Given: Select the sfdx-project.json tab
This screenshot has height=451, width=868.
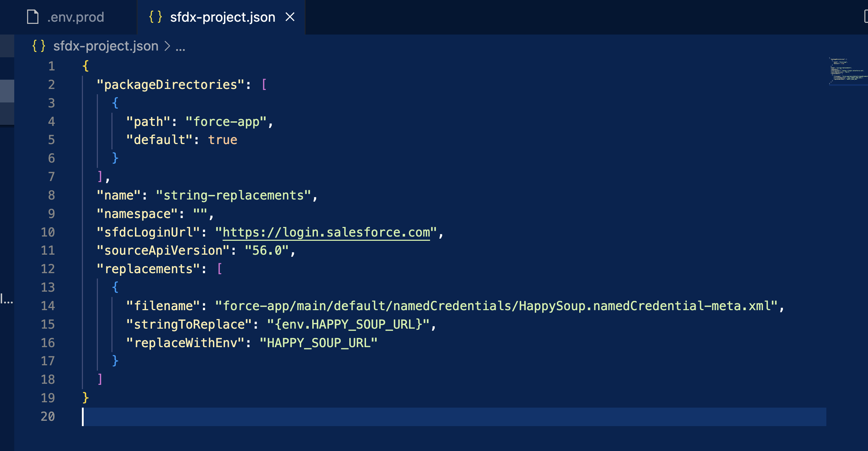Looking at the screenshot, I should pos(221,17).
